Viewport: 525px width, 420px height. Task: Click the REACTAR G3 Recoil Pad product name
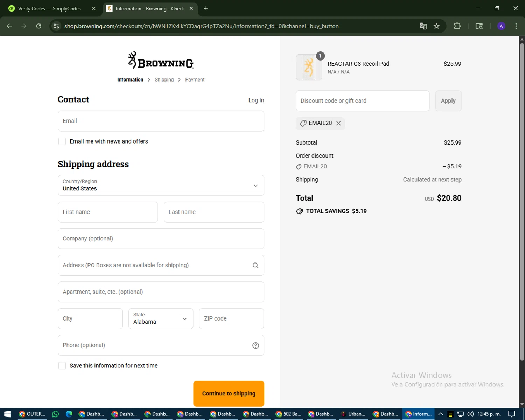click(x=358, y=64)
